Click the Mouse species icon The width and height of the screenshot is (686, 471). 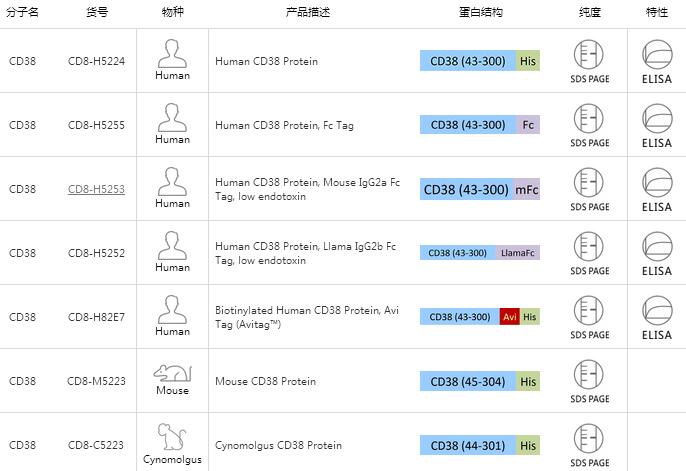(172, 373)
